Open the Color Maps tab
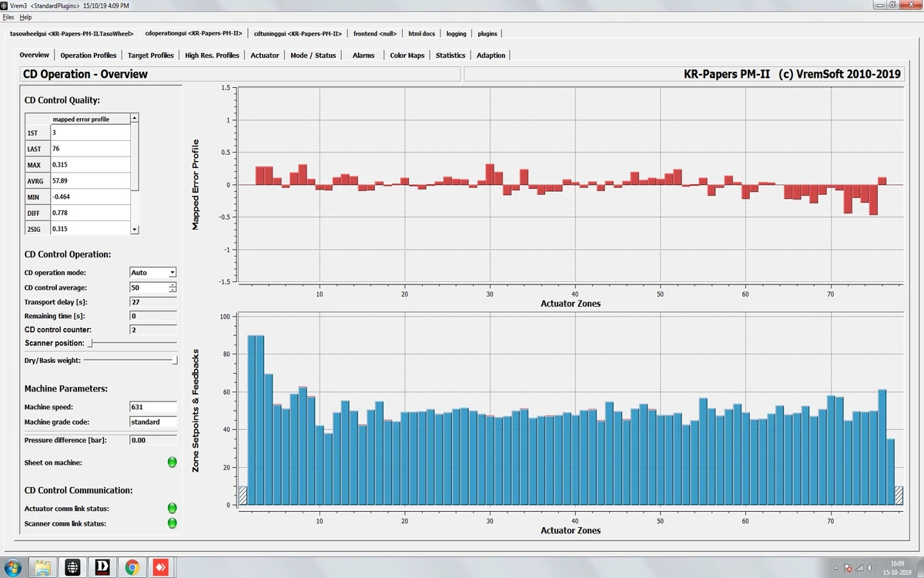 (x=407, y=55)
